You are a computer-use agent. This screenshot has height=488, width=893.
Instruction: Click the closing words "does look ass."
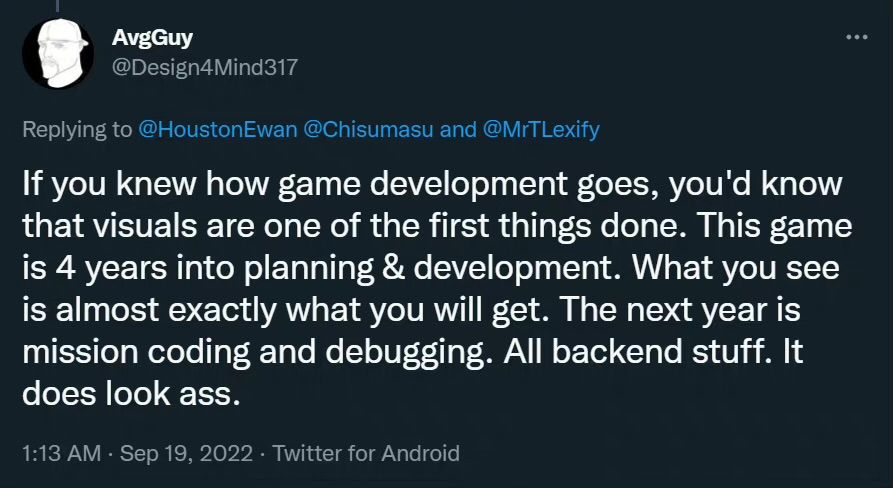pos(131,394)
